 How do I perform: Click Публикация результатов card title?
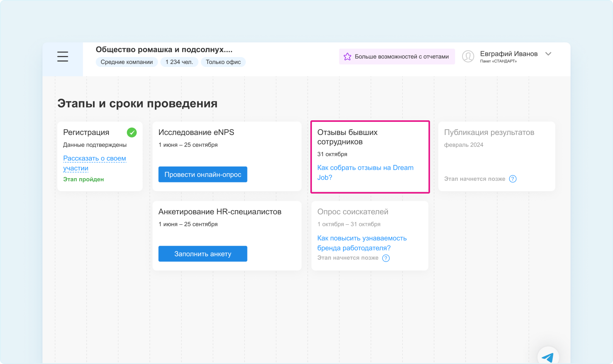(x=489, y=132)
